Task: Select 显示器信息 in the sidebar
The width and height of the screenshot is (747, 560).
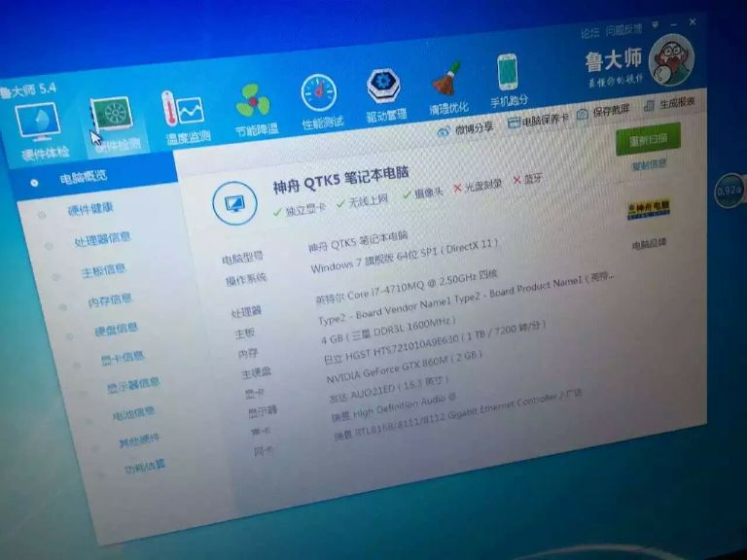Action: tap(133, 385)
